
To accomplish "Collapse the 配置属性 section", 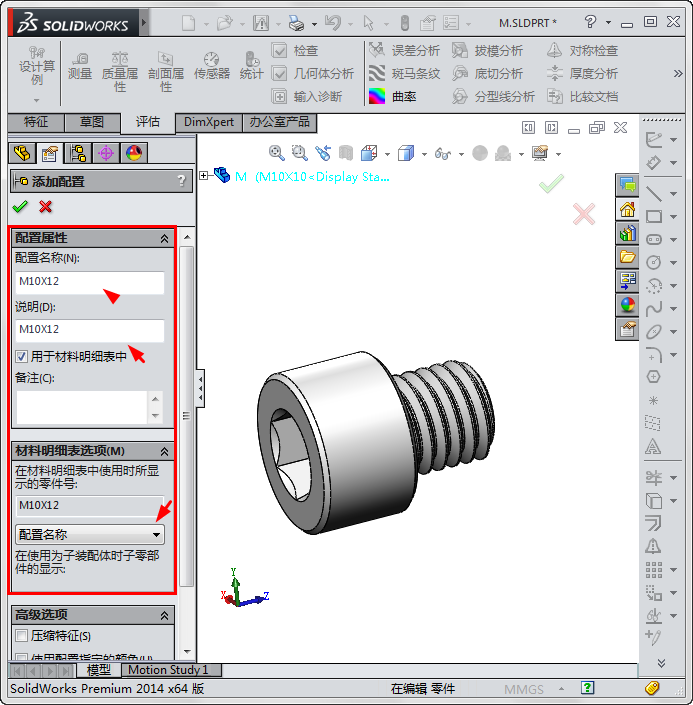I will click(x=164, y=239).
